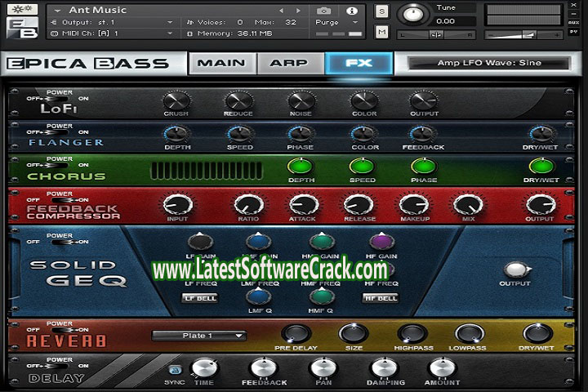Click the camera snapshot icon
This screenshot has height=392, width=588.
click(x=323, y=11)
